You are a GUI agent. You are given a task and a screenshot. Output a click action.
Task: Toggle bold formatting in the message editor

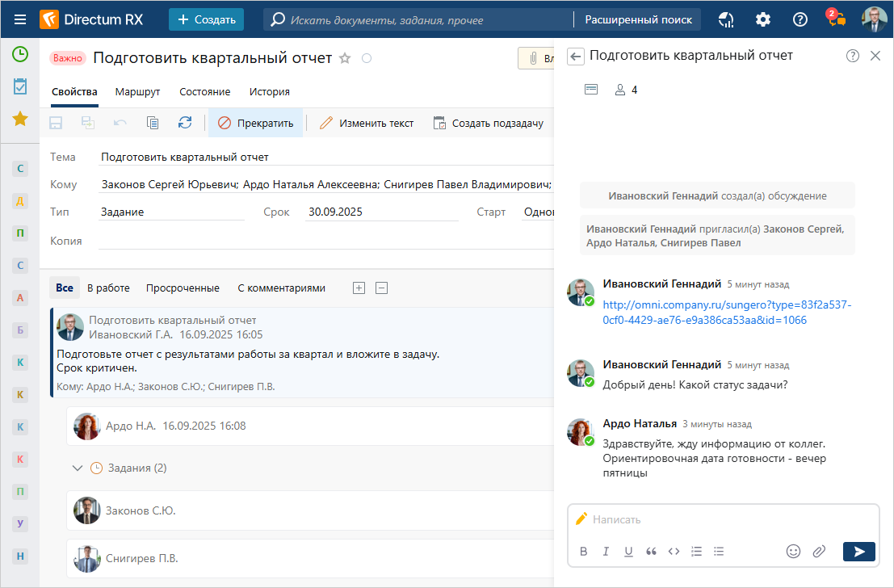click(583, 552)
